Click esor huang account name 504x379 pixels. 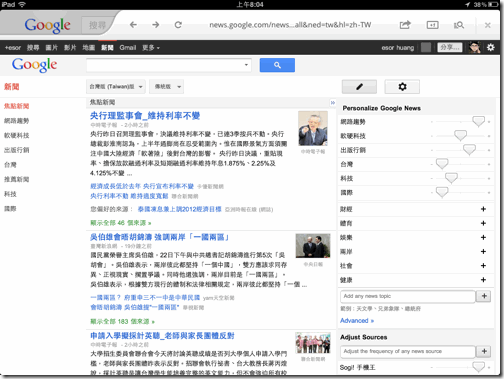[398, 48]
